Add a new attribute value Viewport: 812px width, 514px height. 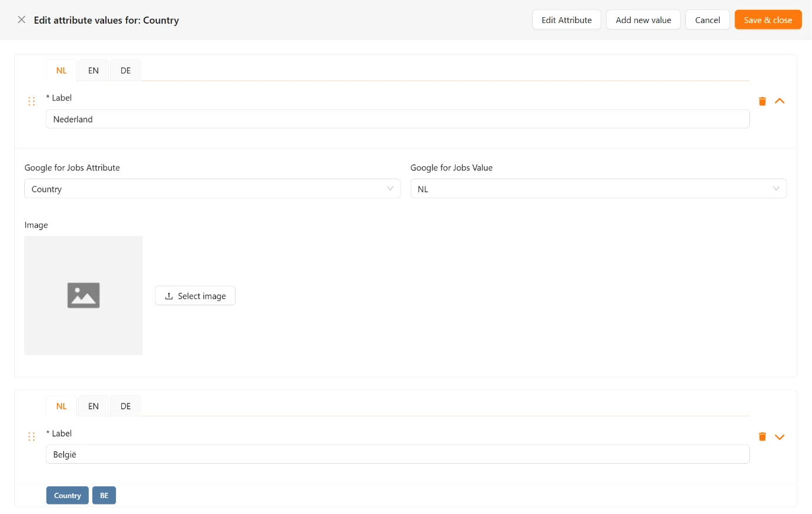click(x=643, y=20)
